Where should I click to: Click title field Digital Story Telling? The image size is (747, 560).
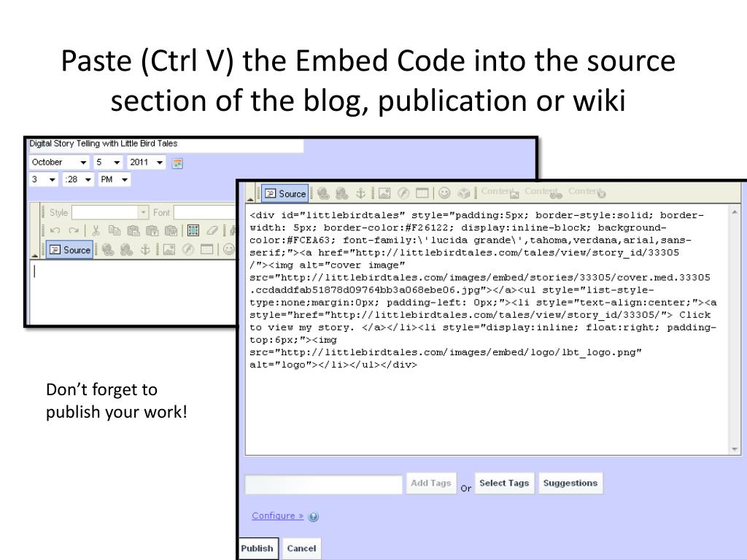click(x=166, y=144)
